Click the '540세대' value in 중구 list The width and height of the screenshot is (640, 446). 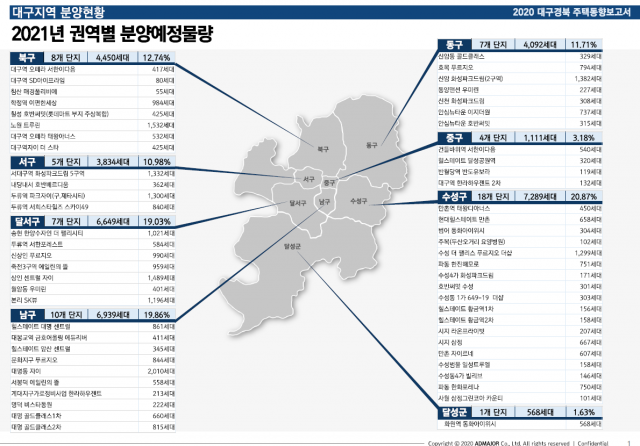[590, 149]
